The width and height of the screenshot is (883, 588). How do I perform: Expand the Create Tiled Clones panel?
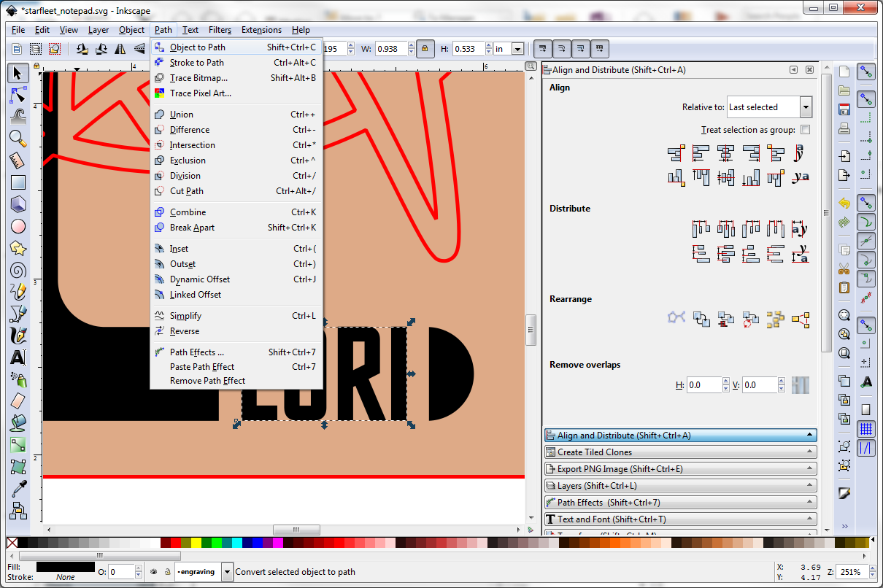pyautogui.click(x=680, y=452)
